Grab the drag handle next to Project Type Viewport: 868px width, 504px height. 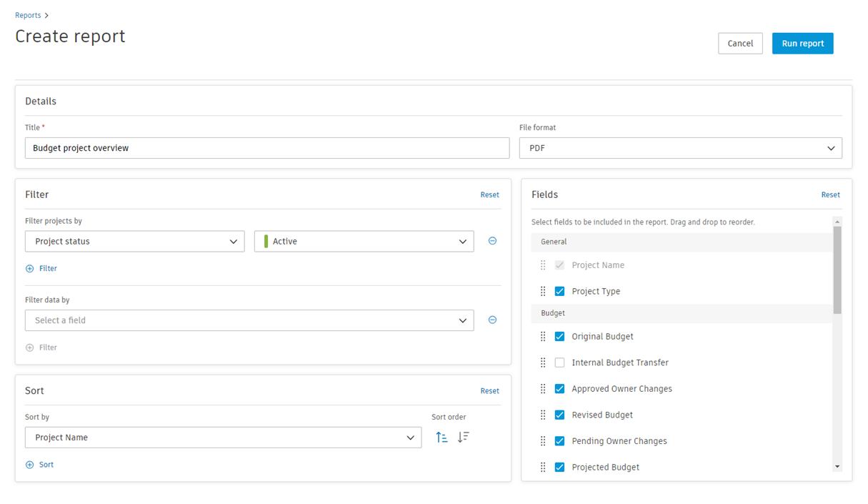pyautogui.click(x=543, y=291)
